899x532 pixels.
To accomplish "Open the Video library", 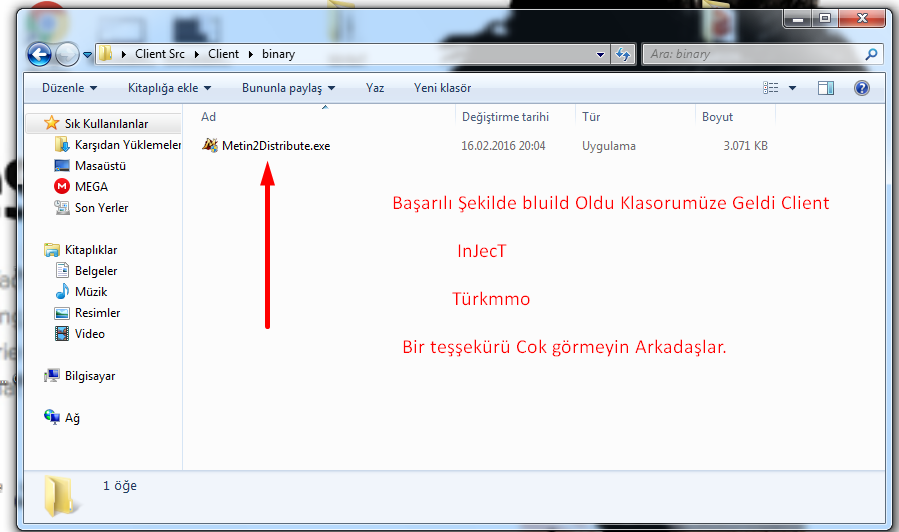I will 89,334.
